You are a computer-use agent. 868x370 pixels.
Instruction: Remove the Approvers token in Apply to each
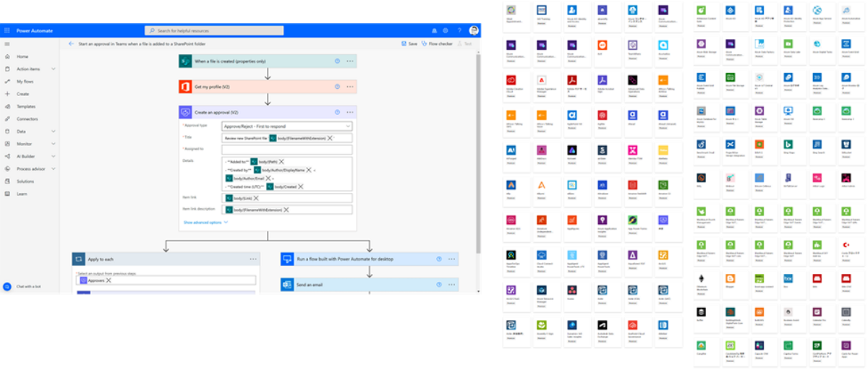[x=109, y=280]
